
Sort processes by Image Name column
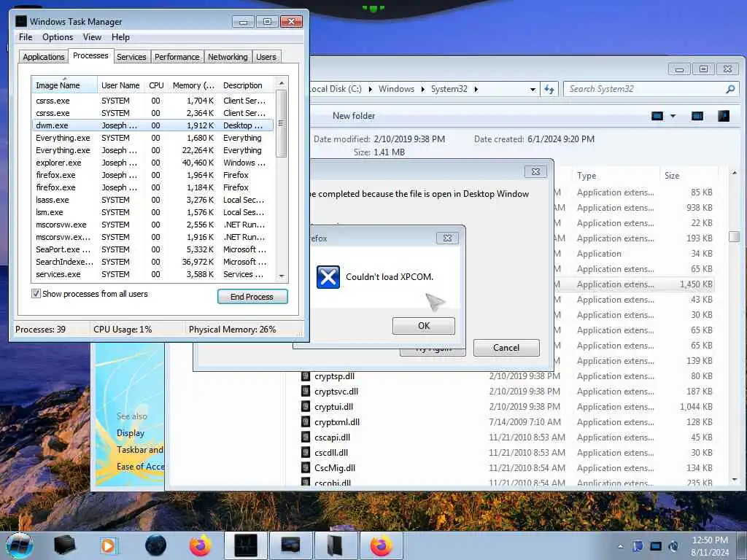64,85
